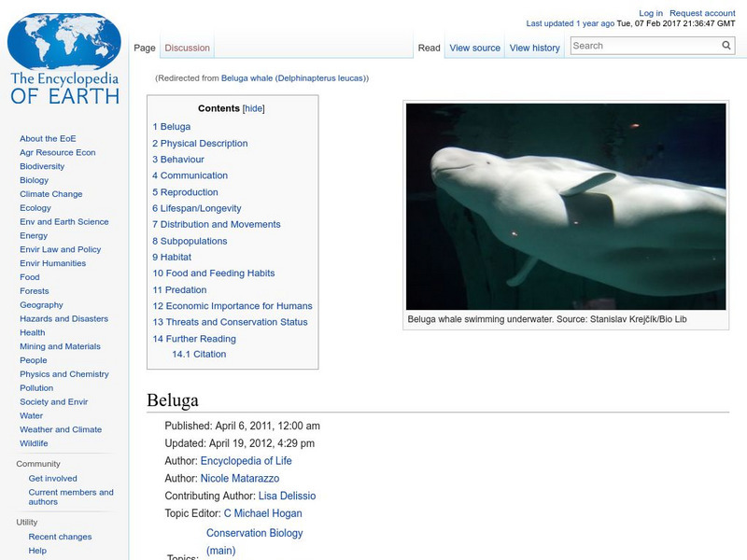Open Hazards and Disasters sidebar link

pyautogui.click(x=63, y=318)
